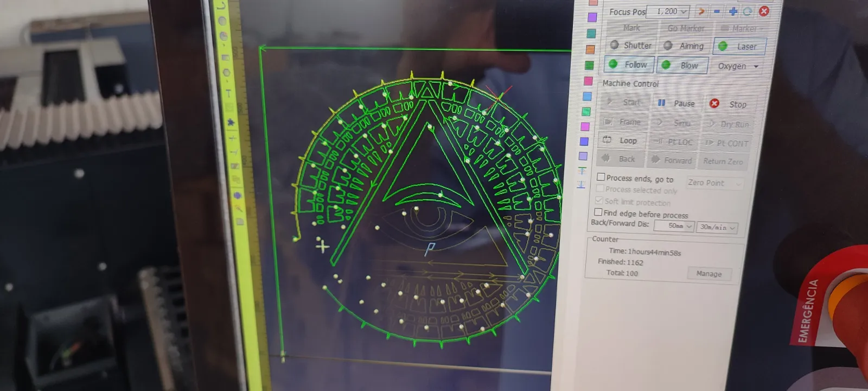The width and height of the screenshot is (868, 391).
Task: Click the 'Machine Control' section label
Action: [630, 84]
